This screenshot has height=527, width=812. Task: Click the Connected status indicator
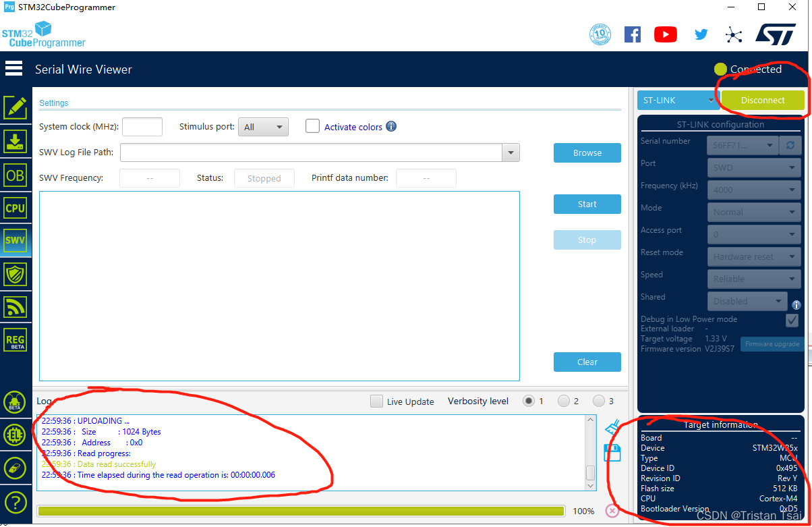tap(748, 69)
